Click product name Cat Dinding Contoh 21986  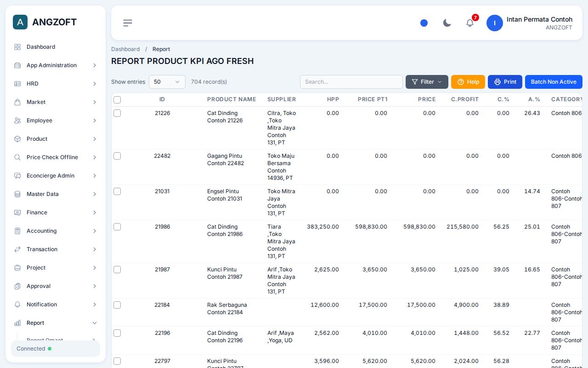pyautogui.click(x=225, y=230)
